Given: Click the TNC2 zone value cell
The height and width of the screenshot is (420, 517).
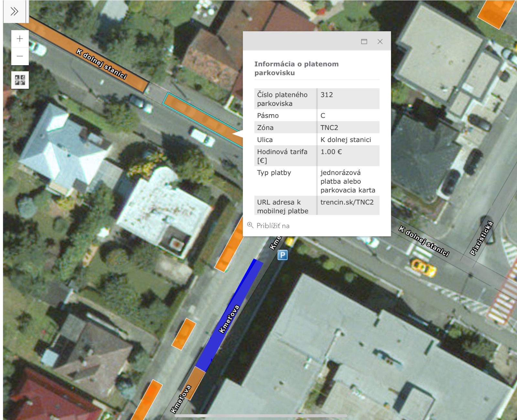Looking at the screenshot, I should coord(329,128).
